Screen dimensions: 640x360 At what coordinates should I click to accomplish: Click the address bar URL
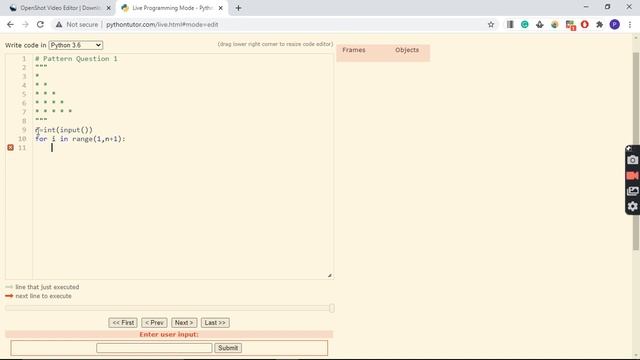click(x=162, y=24)
